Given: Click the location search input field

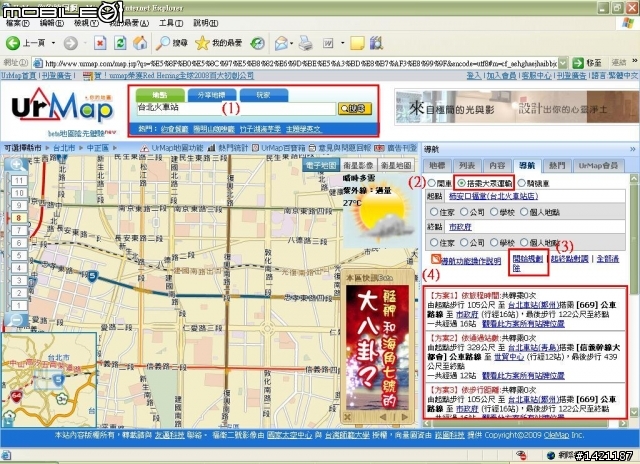Looking at the screenshot, I should (x=236, y=108).
